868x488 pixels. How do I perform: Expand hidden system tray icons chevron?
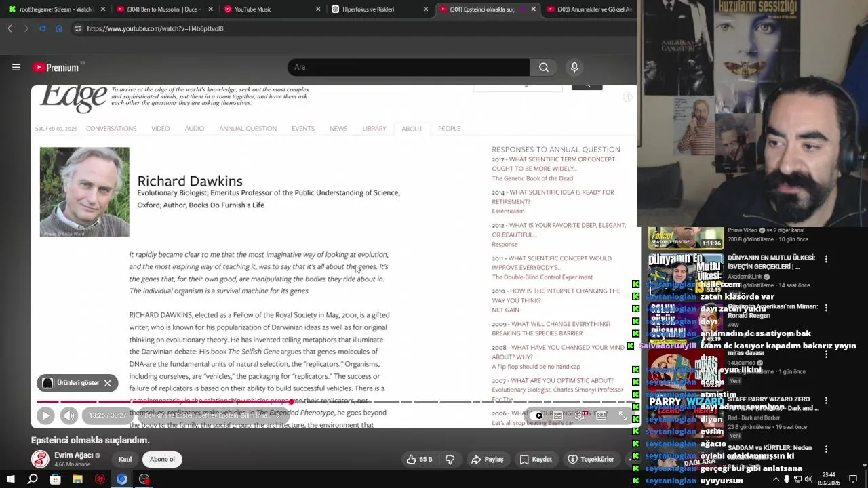click(776, 479)
